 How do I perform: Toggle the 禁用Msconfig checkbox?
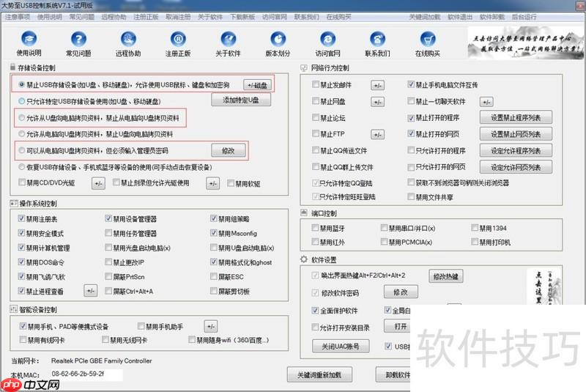click(x=213, y=233)
